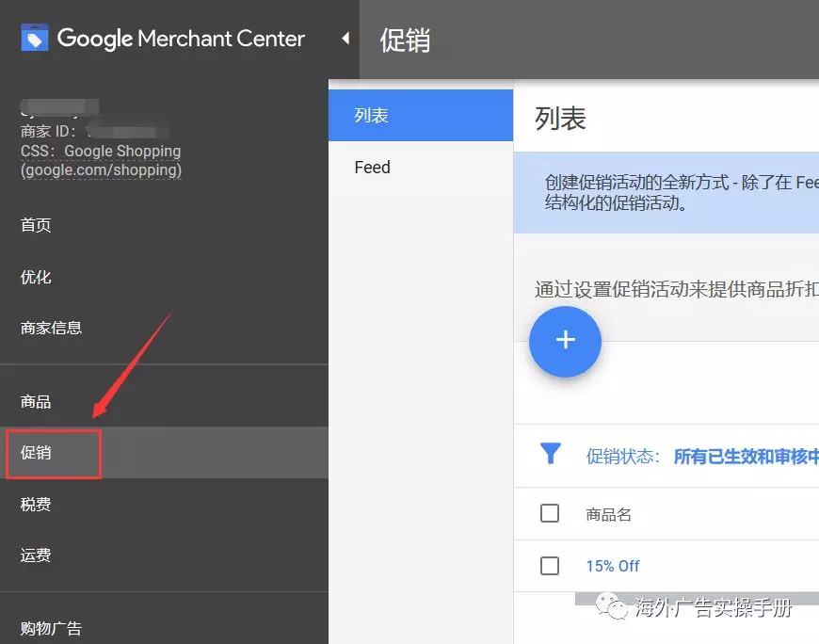This screenshot has width=819, height=644.
Task: Open 优化 in the sidebar
Action: pyautogui.click(x=36, y=277)
